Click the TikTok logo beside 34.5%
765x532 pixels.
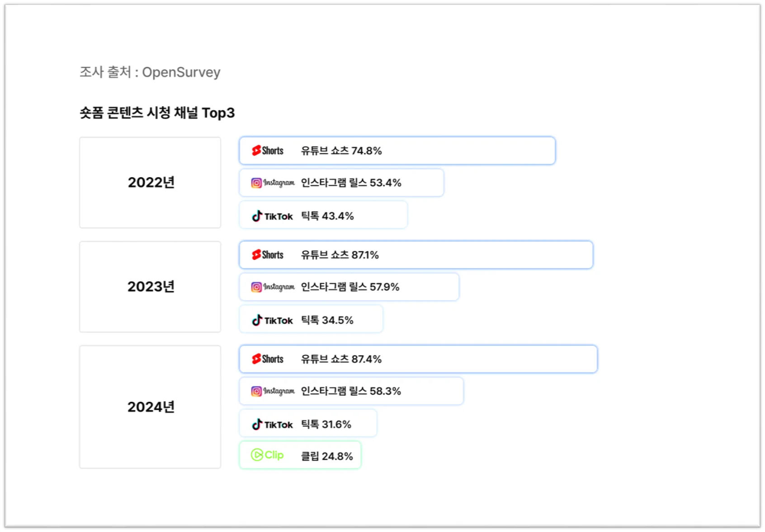tap(272, 320)
